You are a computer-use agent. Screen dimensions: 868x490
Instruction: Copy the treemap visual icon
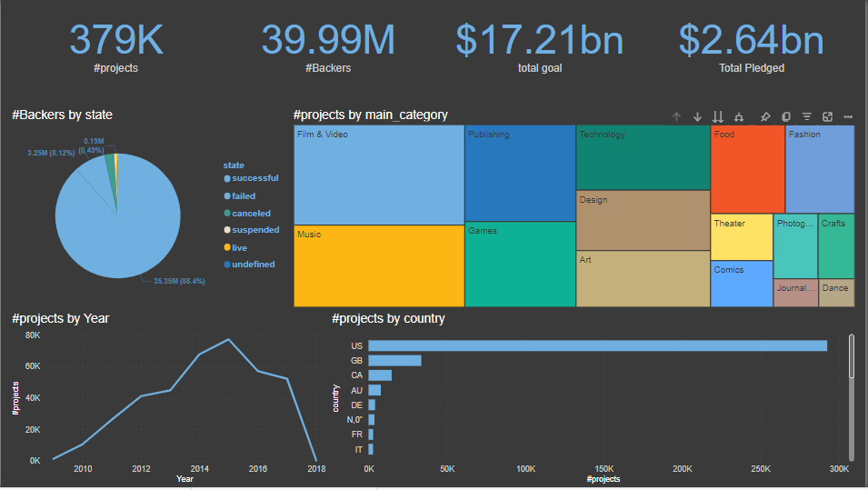coord(785,116)
